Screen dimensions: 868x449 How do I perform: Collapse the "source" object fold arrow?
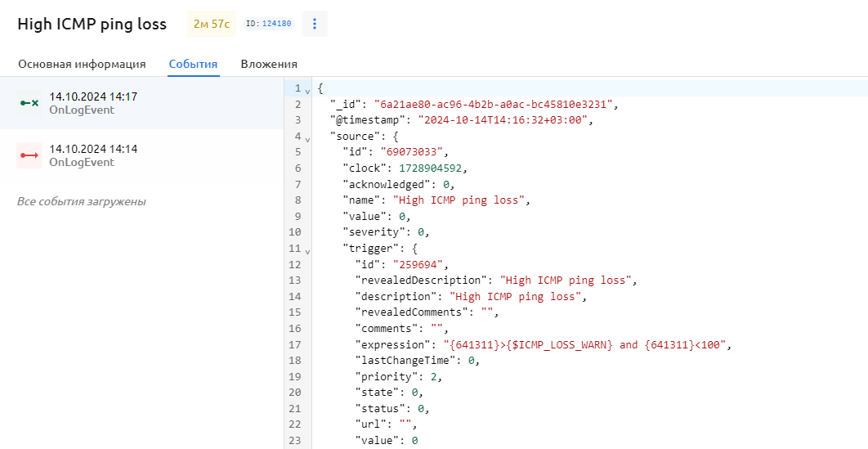tap(307, 137)
